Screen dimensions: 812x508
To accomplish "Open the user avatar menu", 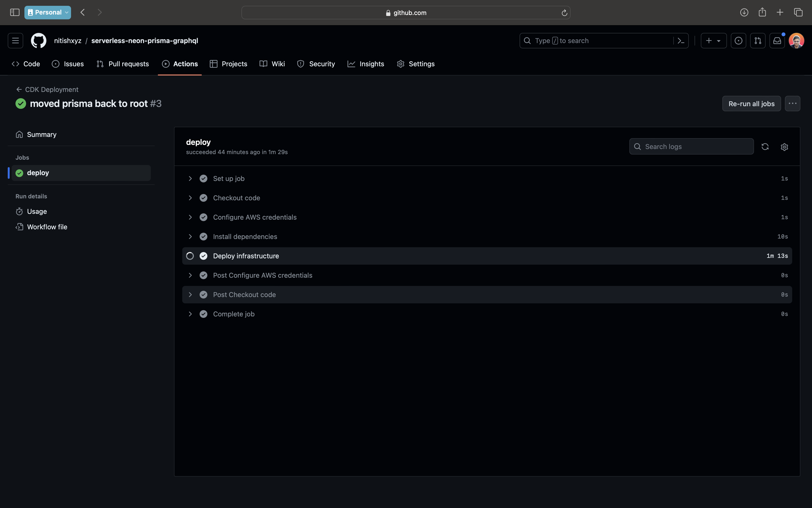I will (796, 41).
